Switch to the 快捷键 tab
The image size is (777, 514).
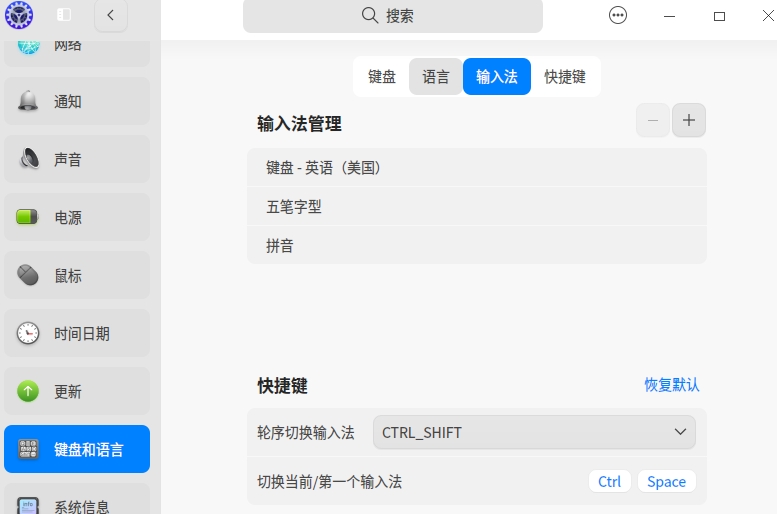point(565,76)
